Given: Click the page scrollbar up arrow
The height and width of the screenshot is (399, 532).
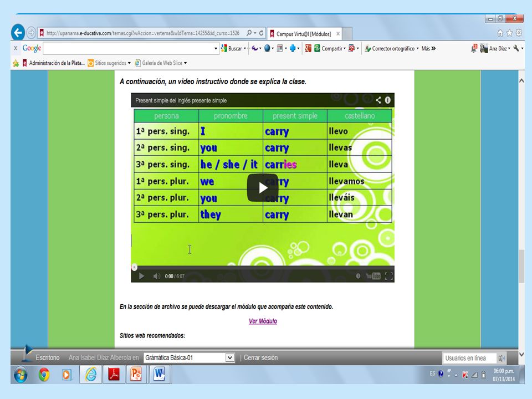Looking at the screenshot, I should (521, 81).
